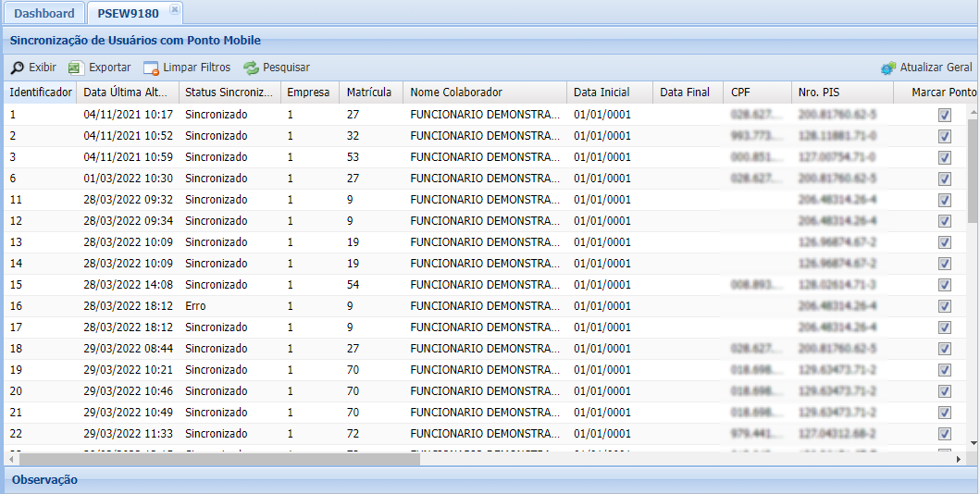The image size is (980, 494).
Task: Click the Exibir magnifier icon
Action: [x=18, y=68]
